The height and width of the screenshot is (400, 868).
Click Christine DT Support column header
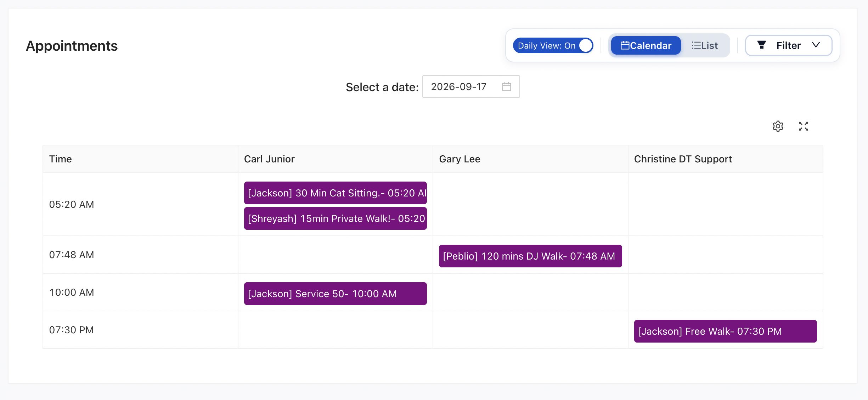click(725, 159)
